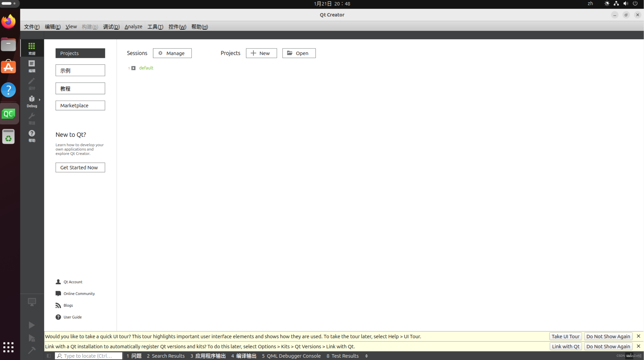
Task: Expand the Debug mode side arrow
Action: pyautogui.click(x=39, y=100)
